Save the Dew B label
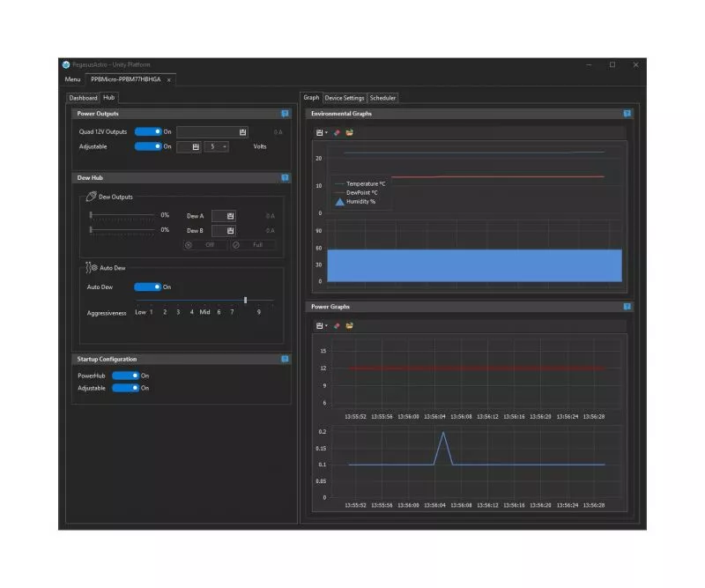This screenshot has width=705, height=588. 230,231
